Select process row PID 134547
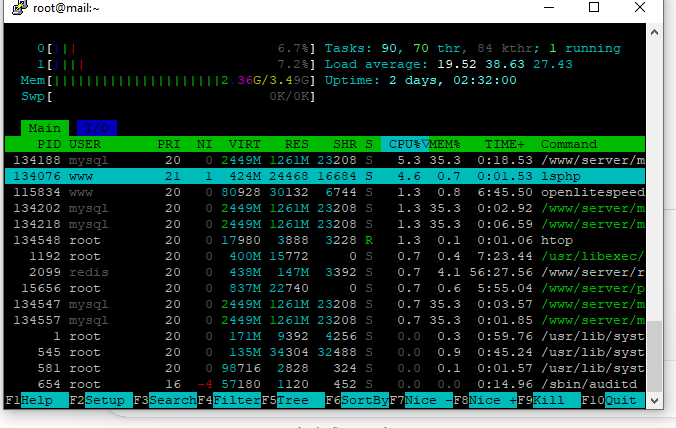Image resolution: width=676 pixels, height=428 pixels. [325, 304]
